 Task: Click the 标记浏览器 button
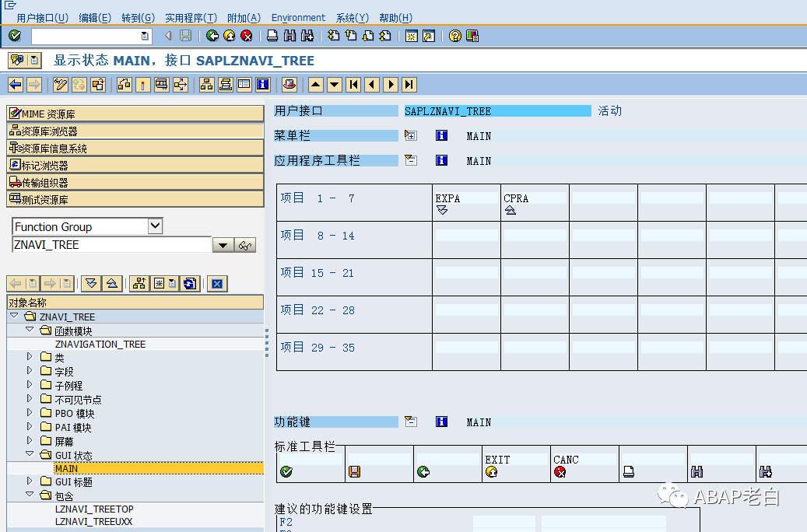(x=135, y=165)
